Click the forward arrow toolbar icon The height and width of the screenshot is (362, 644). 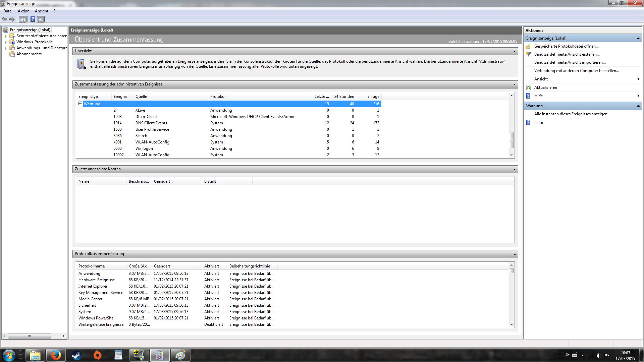(12, 19)
